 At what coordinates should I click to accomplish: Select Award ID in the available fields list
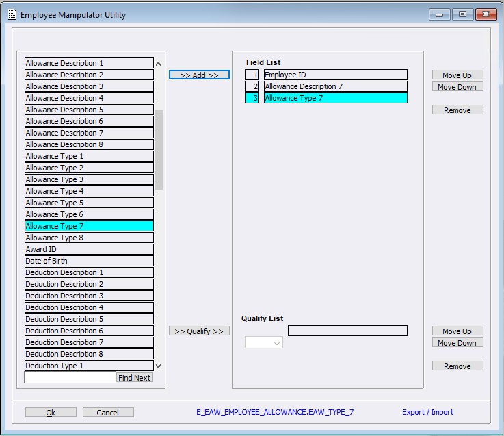[x=89, y=249]
